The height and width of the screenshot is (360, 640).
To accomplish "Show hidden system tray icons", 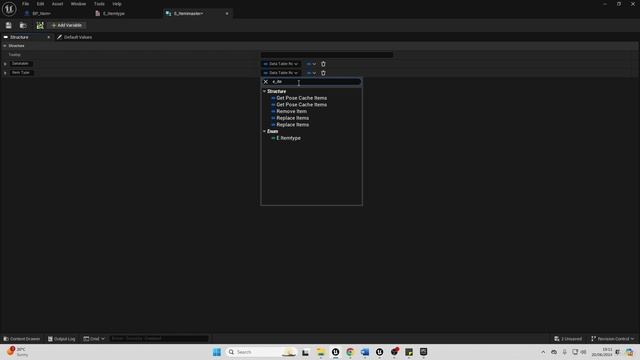I will (543, 352).
